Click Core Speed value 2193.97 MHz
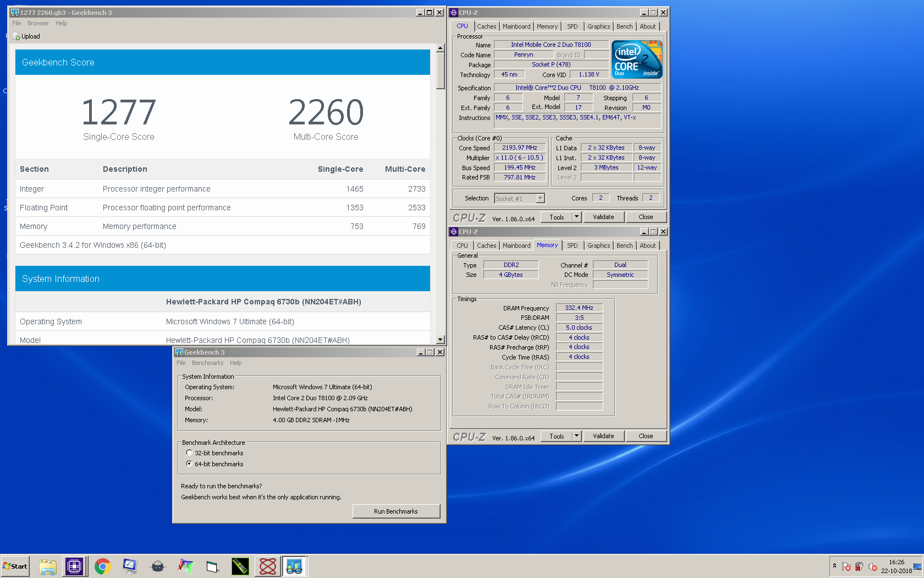 pos(519,148)
